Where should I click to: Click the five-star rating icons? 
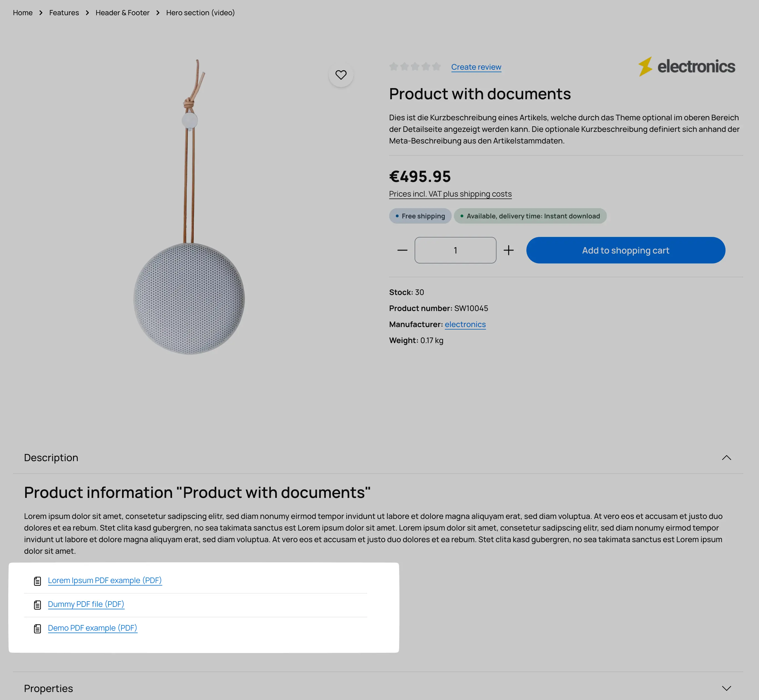[x=415, y=67]
